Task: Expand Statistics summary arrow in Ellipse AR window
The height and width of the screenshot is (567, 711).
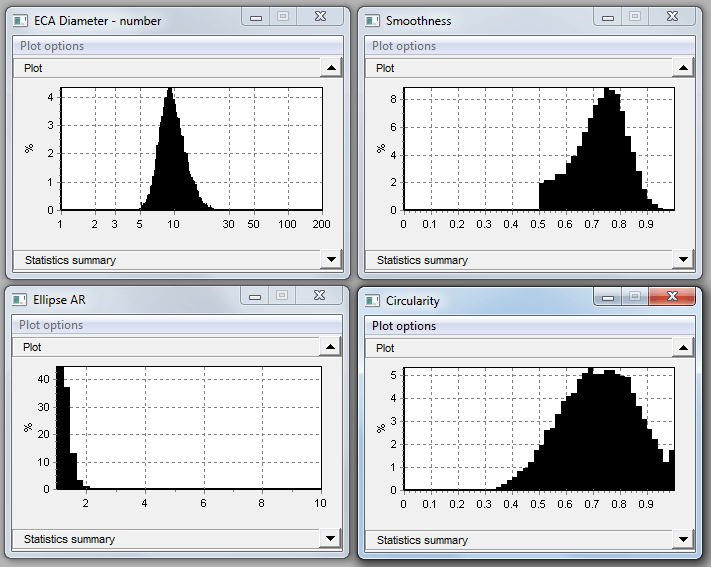Action: click(331, 538)
